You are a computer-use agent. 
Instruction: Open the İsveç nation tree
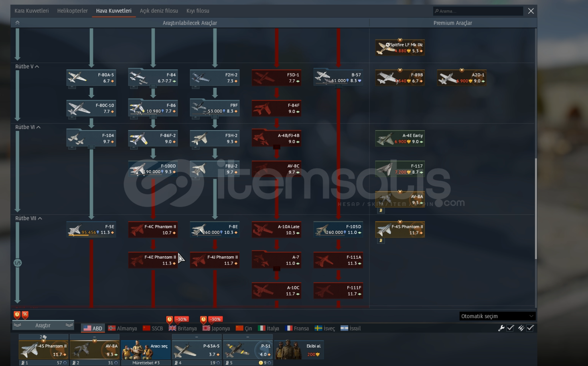tap(325, 328)
